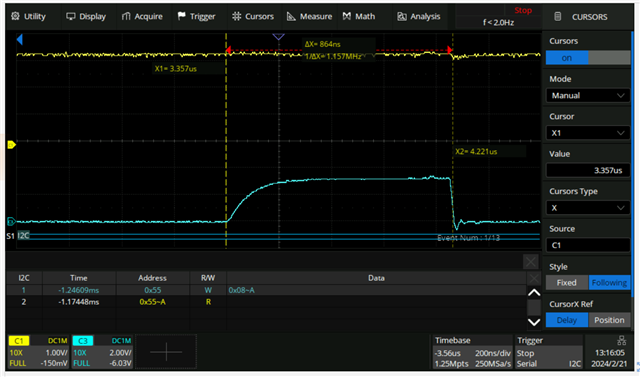The width and height of the screenshot is (640, 377).
Task: Edit the Value 3.357us field
Action: pos(588,171)
